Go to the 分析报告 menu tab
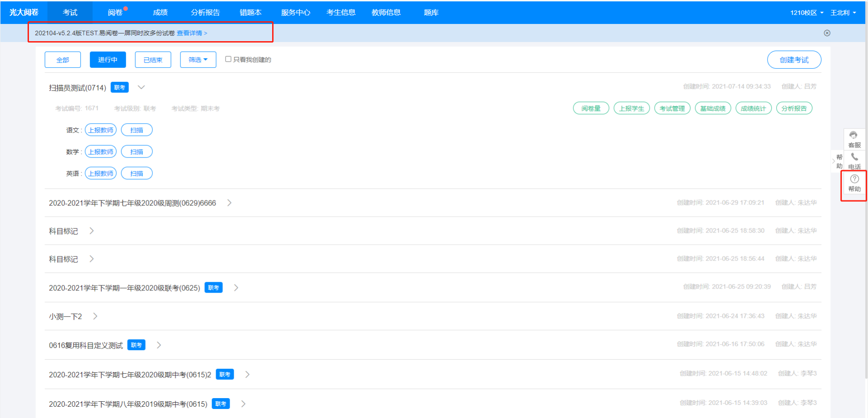The height and width of the screenshot is (418, 868). point(205,13)
